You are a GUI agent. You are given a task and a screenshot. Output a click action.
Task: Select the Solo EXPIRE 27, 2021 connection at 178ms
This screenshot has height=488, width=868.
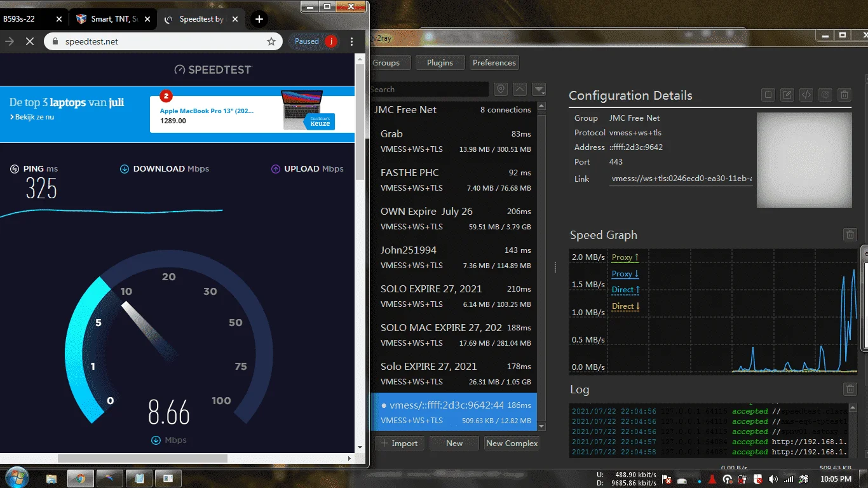[x=454, y=374]
